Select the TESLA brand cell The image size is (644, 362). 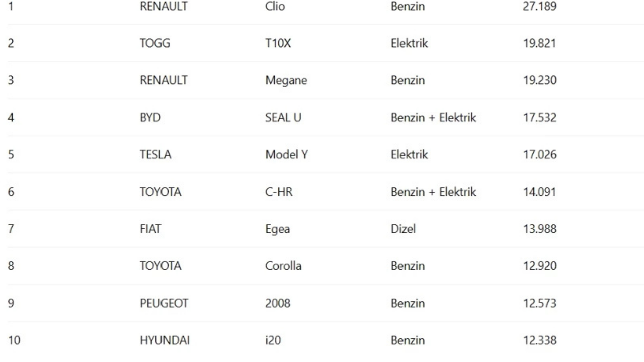pyautogui.click(x=155, y=155)
